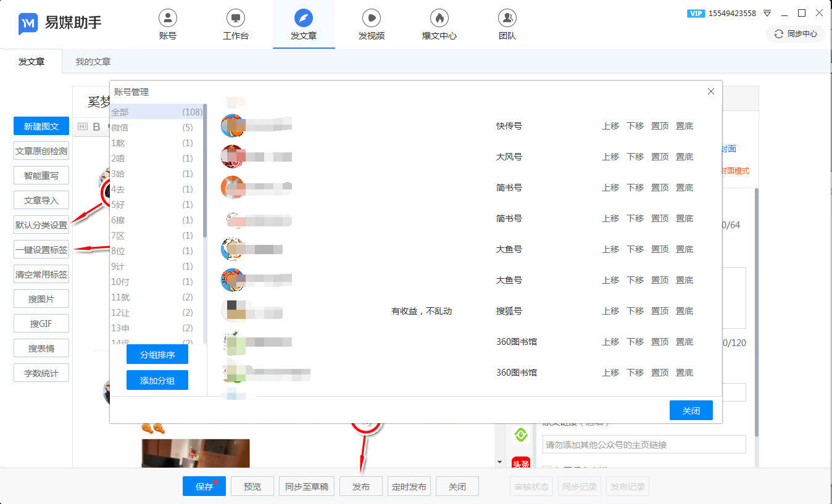832x504 pixels.
Task: Select group 12让
Action: pyautogui.click(x=157, y=312)
